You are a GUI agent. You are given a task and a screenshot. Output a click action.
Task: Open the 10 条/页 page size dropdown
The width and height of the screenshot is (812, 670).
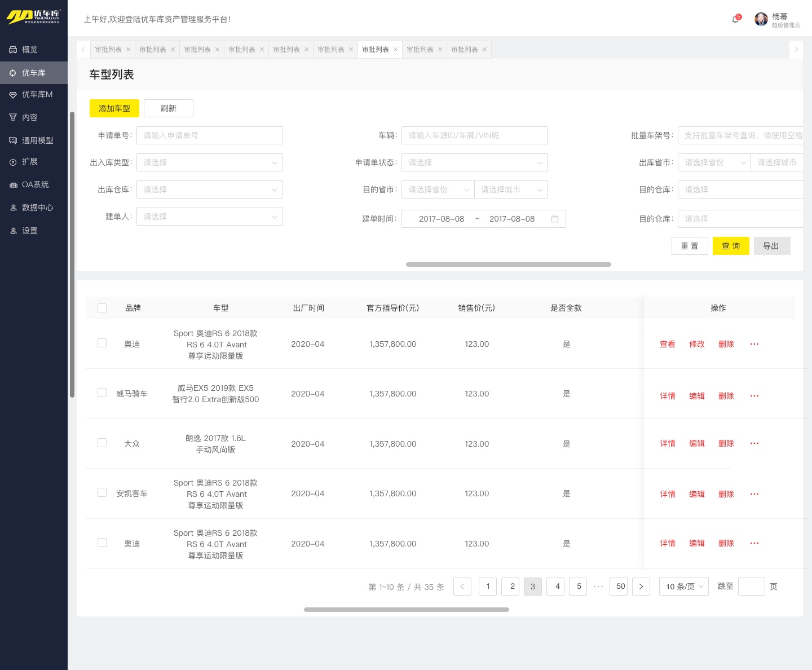[683, 587]
